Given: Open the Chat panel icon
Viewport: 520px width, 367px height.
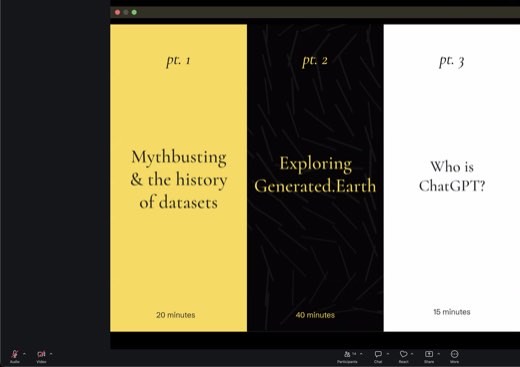Looking at the screenshot, I should click(x=378, y=354).
